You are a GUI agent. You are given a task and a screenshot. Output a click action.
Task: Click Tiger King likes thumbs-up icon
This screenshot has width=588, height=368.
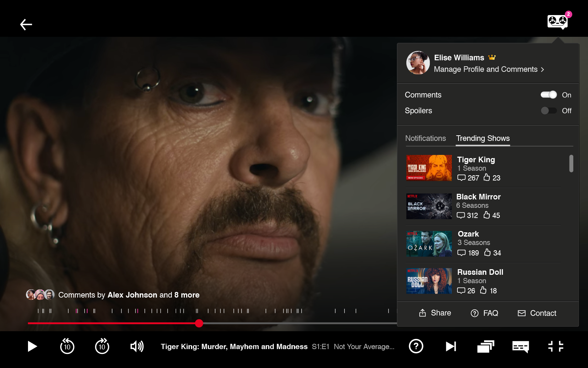(x=487, y=177)
